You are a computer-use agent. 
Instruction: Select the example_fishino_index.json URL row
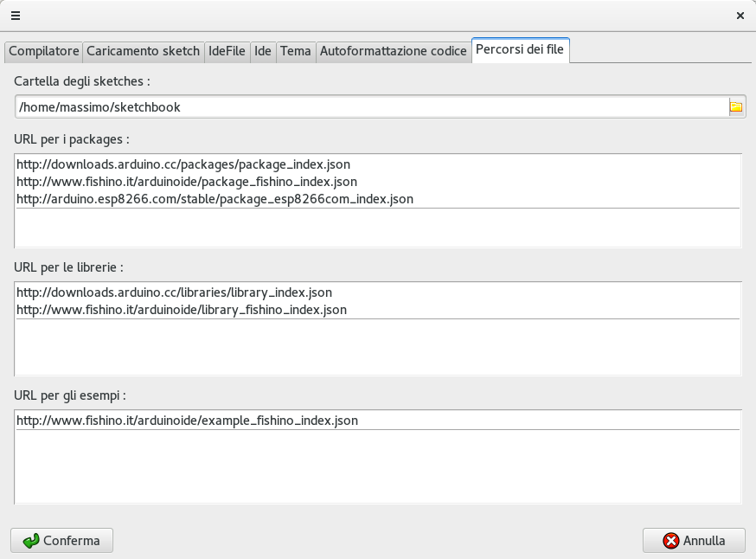point(187,421)
